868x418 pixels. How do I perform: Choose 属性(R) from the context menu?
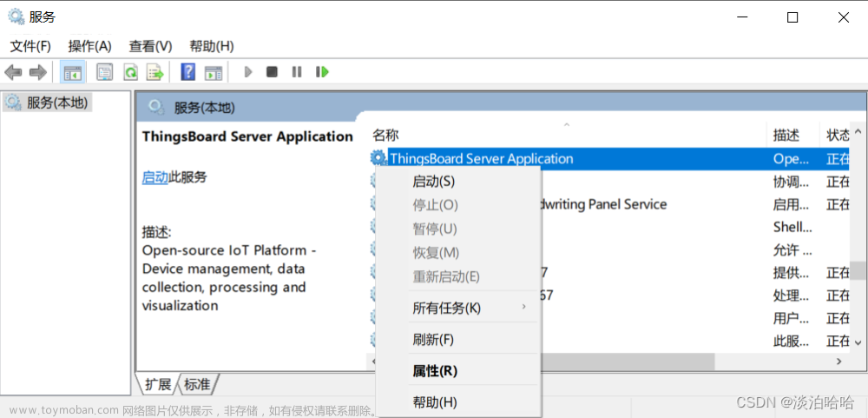tap(457, 371)
